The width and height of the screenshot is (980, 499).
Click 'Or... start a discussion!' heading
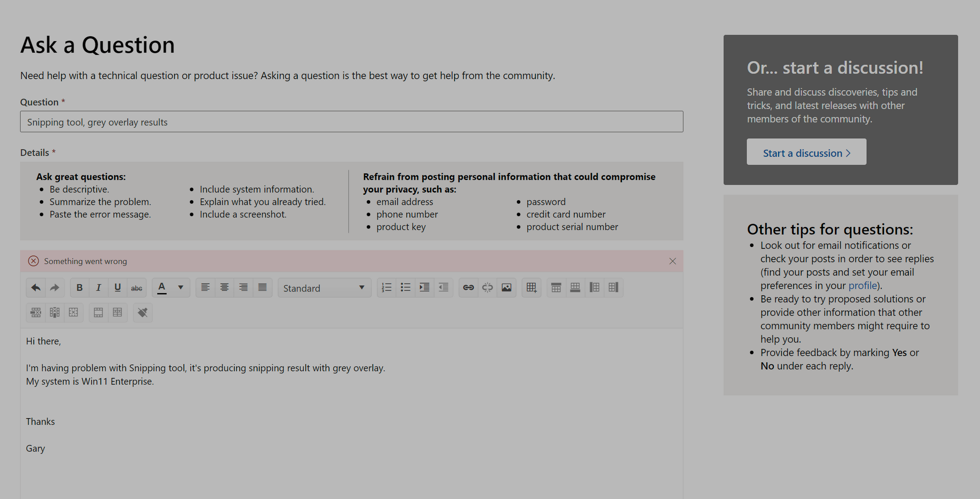tap(835, 68)
